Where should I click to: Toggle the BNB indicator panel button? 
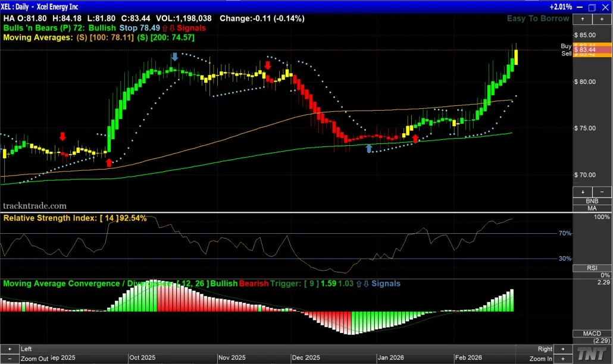pos(592,201)
